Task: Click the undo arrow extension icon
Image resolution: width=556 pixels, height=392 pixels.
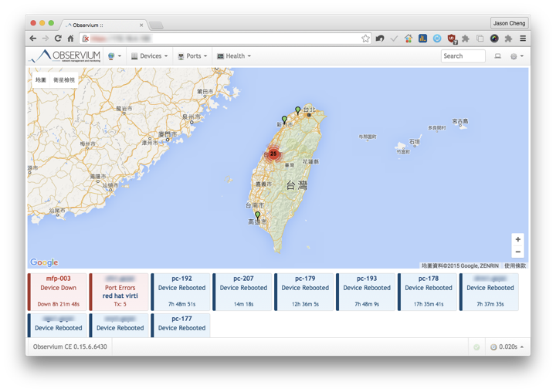Action: (x=380, y=39)
